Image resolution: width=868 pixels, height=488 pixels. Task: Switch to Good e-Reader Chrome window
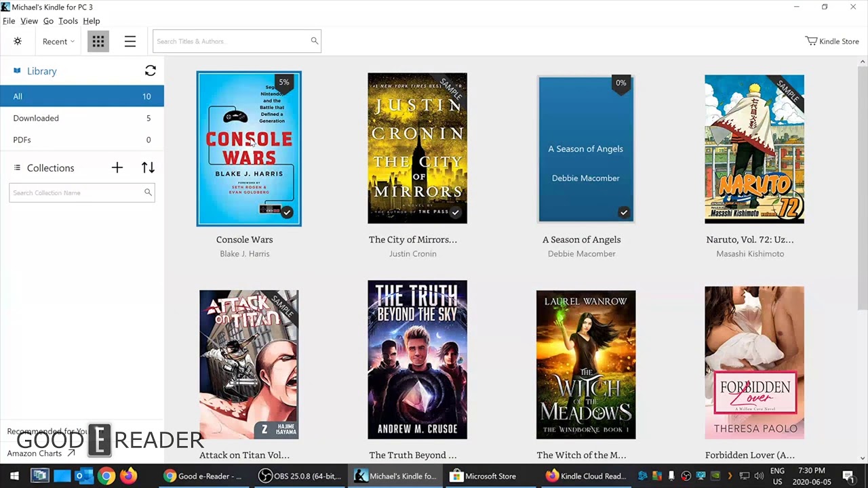(x=205, y=476)
